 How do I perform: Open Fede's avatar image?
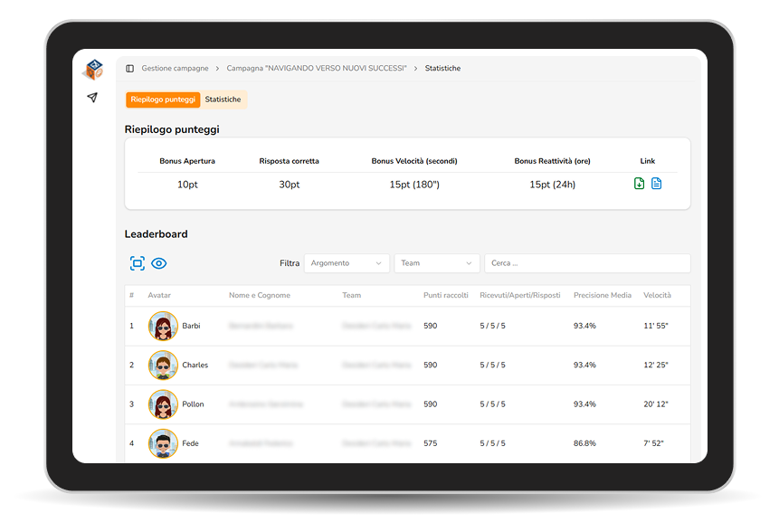pos(163,443)
